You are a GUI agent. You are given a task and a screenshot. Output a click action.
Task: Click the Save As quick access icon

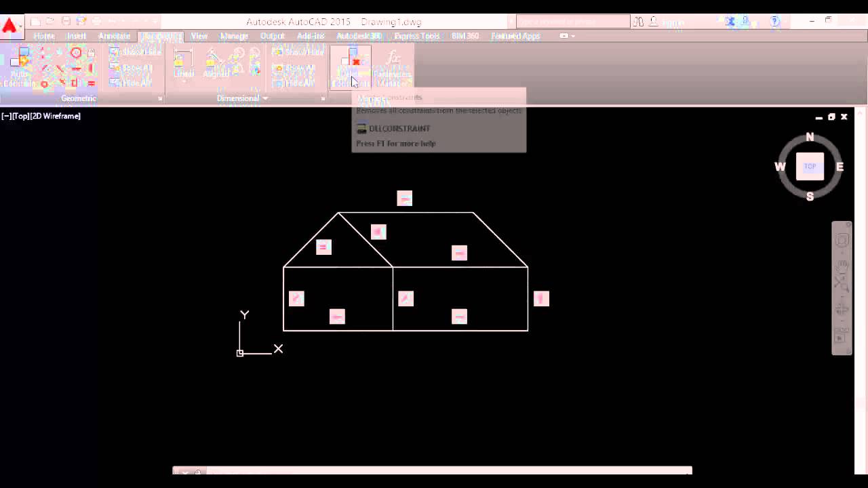click(81, 22)
